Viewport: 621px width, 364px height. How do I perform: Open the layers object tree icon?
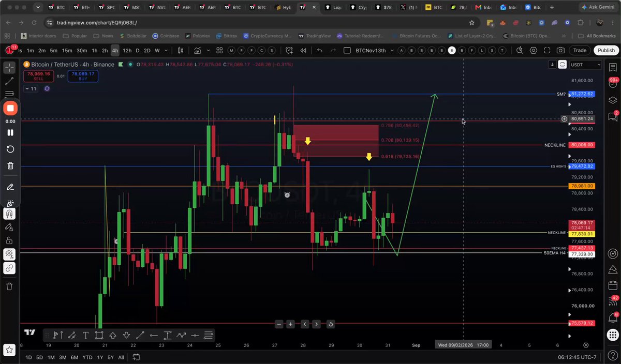[x=613, y=100]
